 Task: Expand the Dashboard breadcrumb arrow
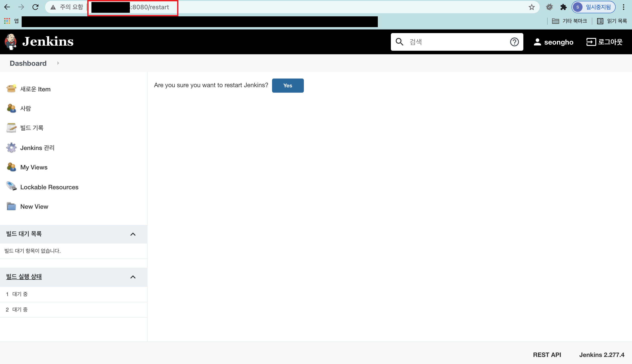[x=58, y=63]
